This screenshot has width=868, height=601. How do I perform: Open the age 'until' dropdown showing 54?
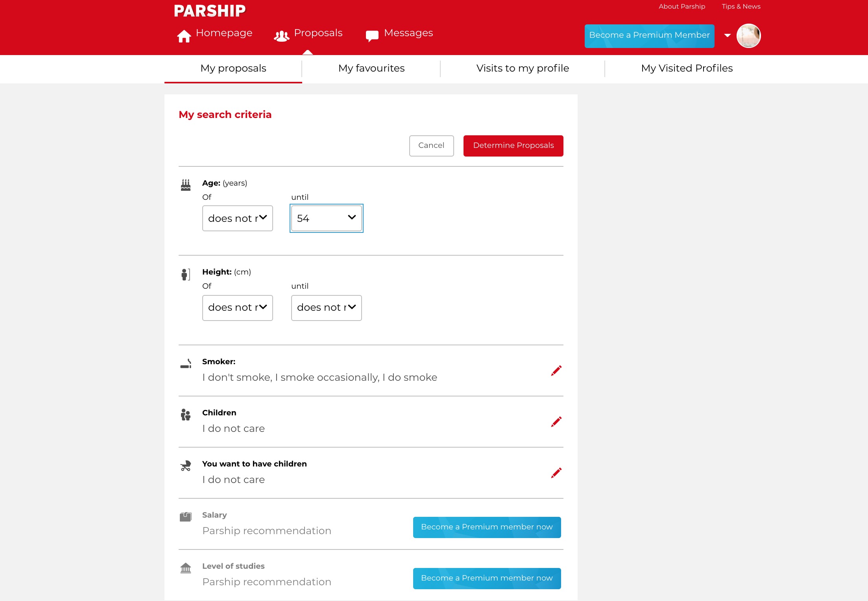point(326,218)
